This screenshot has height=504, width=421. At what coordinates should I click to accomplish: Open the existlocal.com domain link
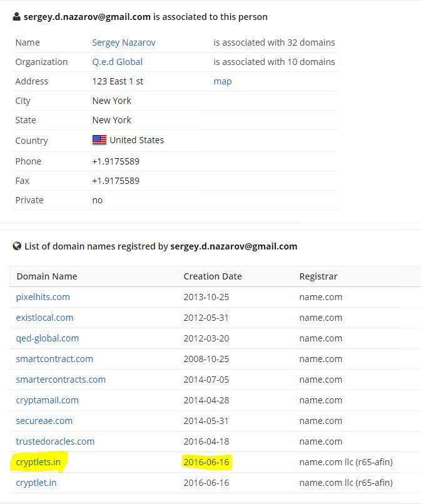(44, 318)
